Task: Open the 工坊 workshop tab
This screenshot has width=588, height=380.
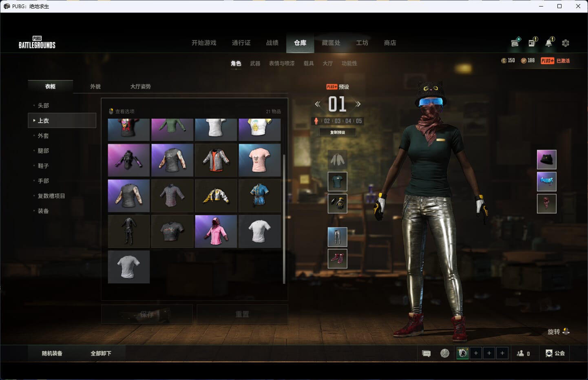Action: coord(362,43)
